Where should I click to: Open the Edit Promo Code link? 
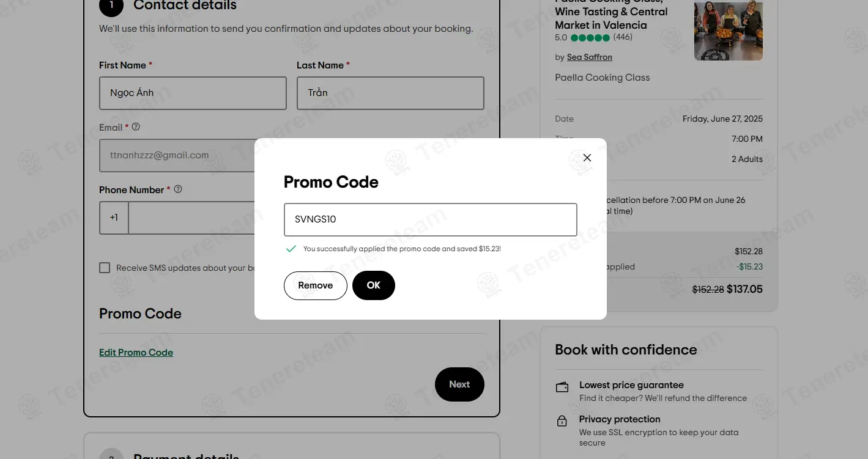136,353
